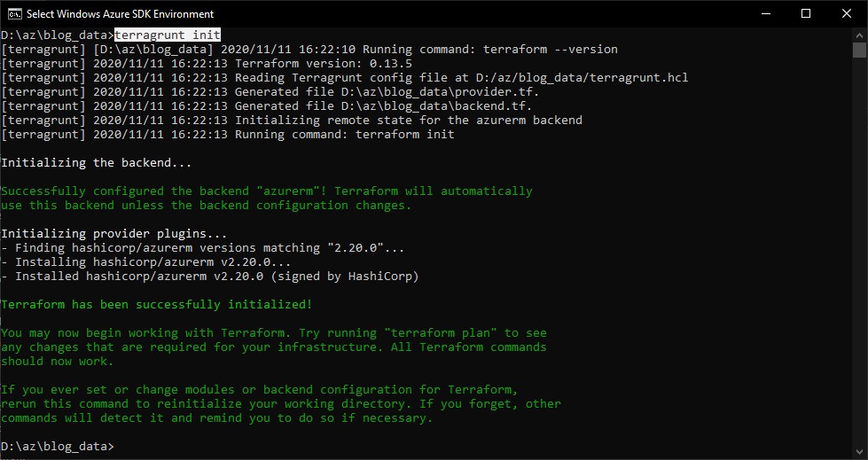868x460 pixels.
Task: Click the final 'D:\az\blog_data>' prompt line
Action: [x=58, y=446]
